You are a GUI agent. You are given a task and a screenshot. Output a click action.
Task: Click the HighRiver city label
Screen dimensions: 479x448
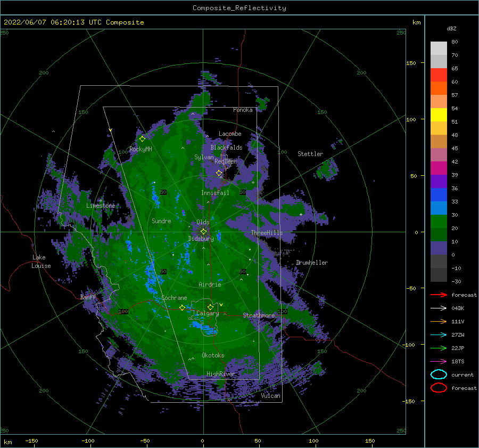(220, 374)
